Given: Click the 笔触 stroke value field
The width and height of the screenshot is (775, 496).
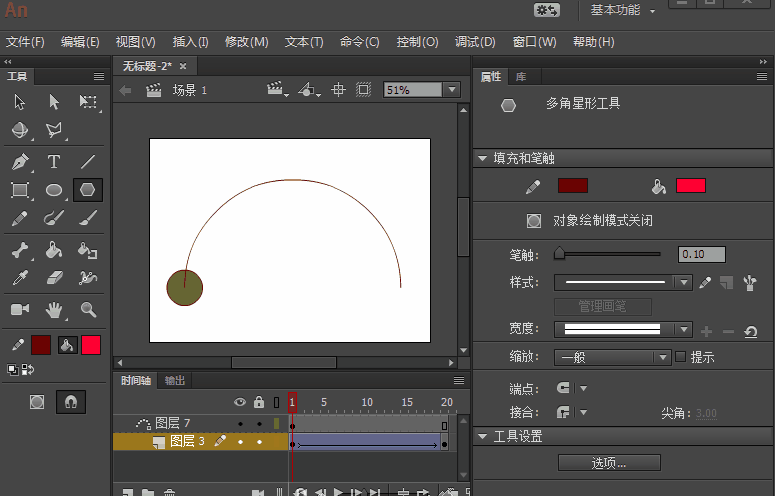Looking at the screenshot, I should point(701,254).
